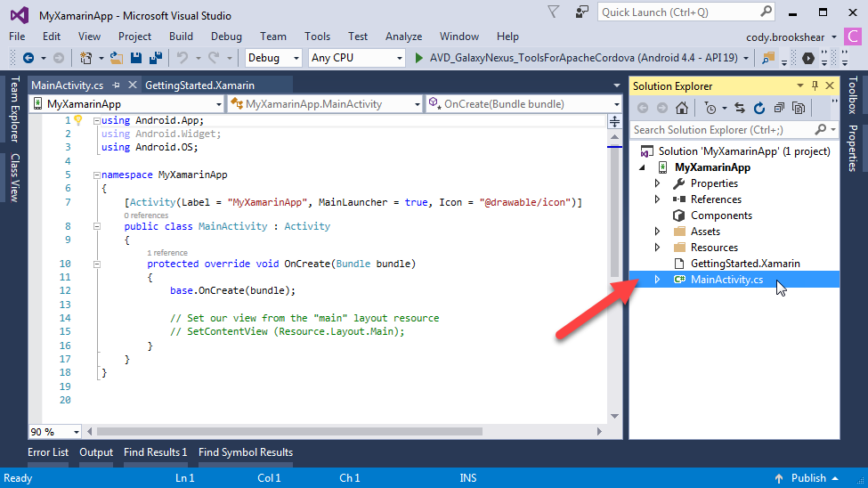Screen dimensions: 868x488
Task: Click the Home icon in Solution Explorer
Action: (x=682, y=108)
